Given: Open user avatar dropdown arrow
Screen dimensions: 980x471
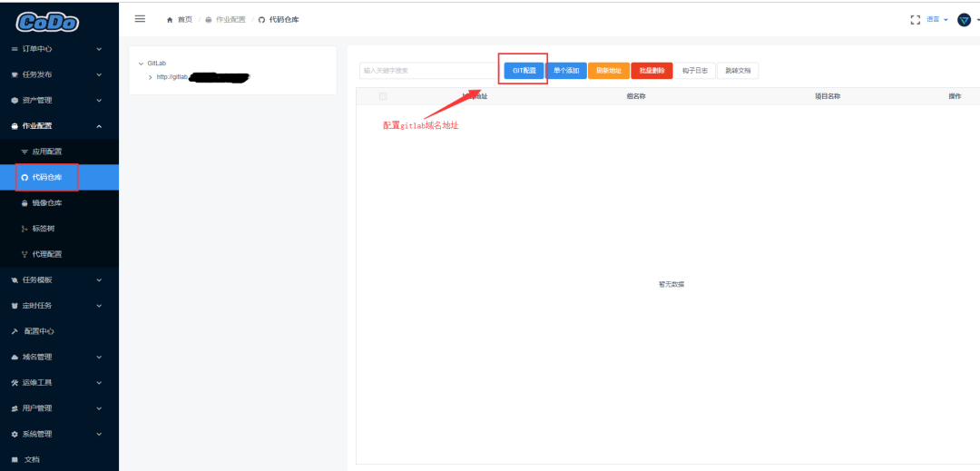Looking at the screenshot, I should 977,20.
